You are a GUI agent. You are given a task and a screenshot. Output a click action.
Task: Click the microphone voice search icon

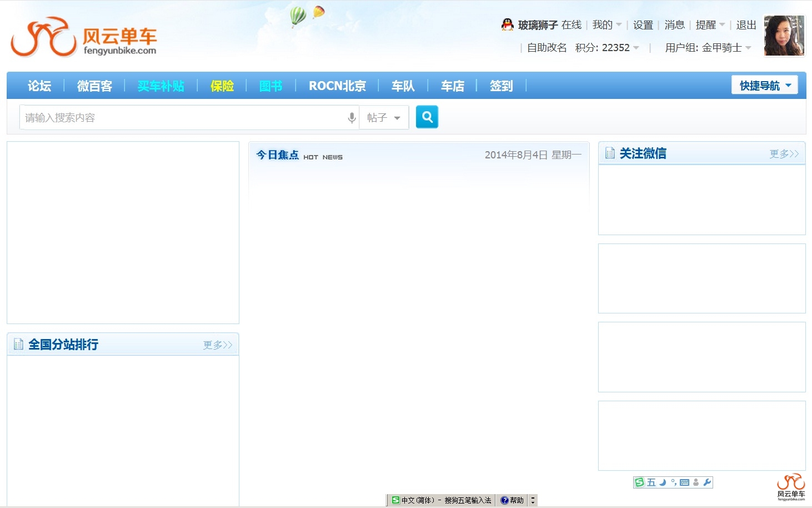pos(352,118)
